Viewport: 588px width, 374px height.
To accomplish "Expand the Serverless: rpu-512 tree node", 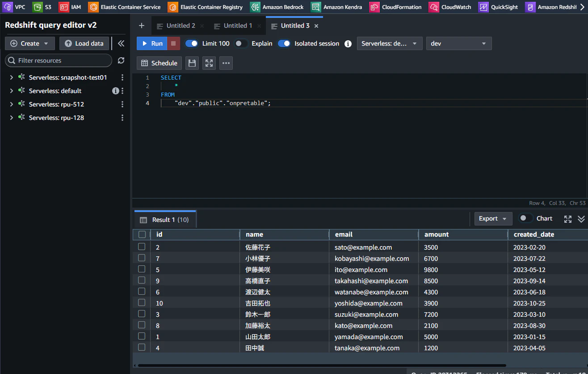I will tap(12, 104).
